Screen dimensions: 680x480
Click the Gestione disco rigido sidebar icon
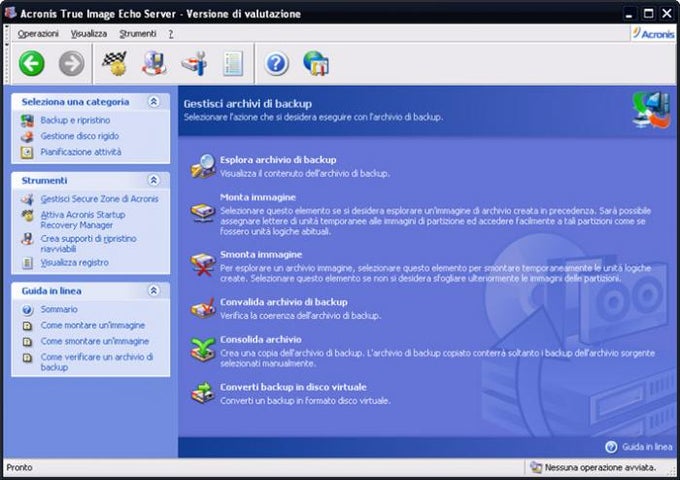(27, 137)
